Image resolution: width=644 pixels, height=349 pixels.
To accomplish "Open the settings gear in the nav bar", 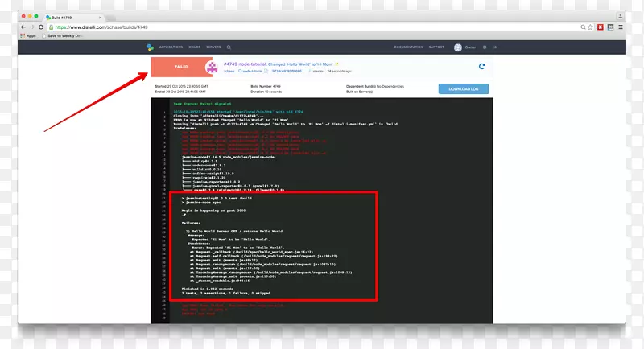I will 485,47.
